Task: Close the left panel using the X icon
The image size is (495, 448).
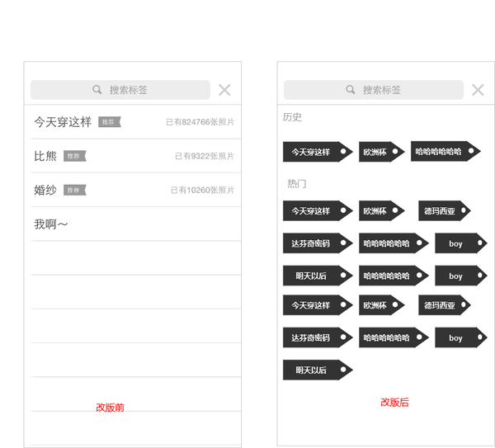Action: (x=224, y=90)
